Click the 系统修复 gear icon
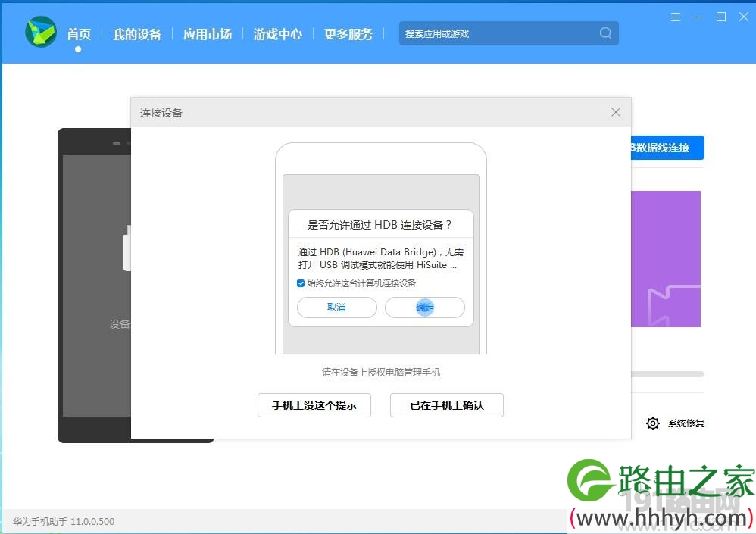The image size is (756, 534). 653,423
